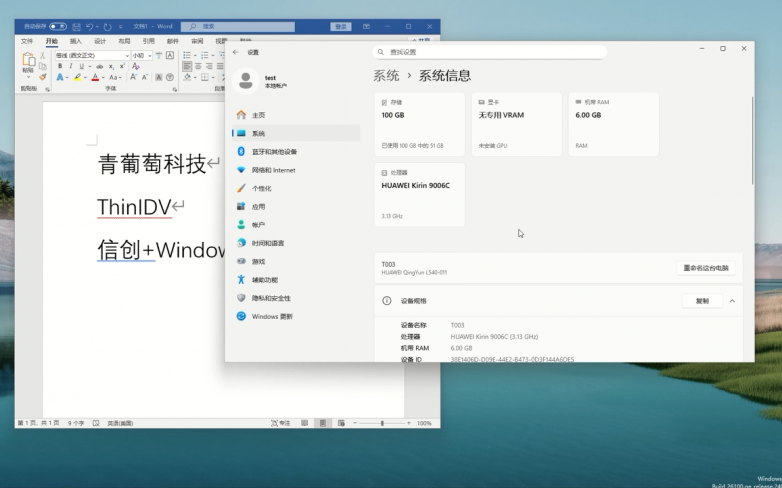This screenshot has width=782, height=488.
Task: Click the Focus mode button in Word's status bar
Action: tap(280, 423)
